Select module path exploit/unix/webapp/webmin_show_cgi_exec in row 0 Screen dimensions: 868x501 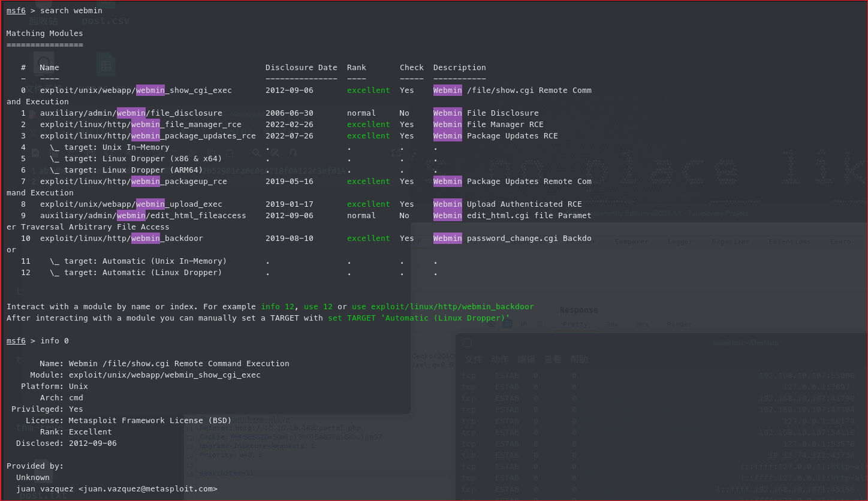(x=136, y=90)
